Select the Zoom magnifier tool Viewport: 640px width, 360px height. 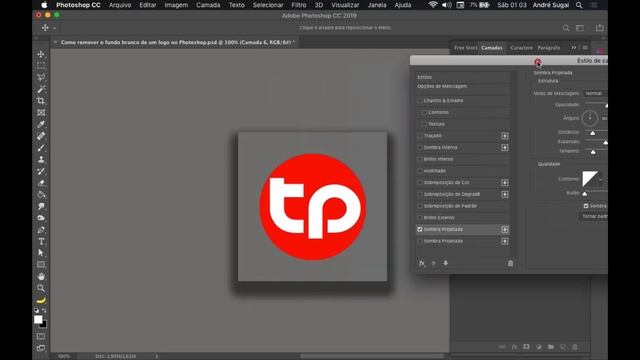pos(41,288)
